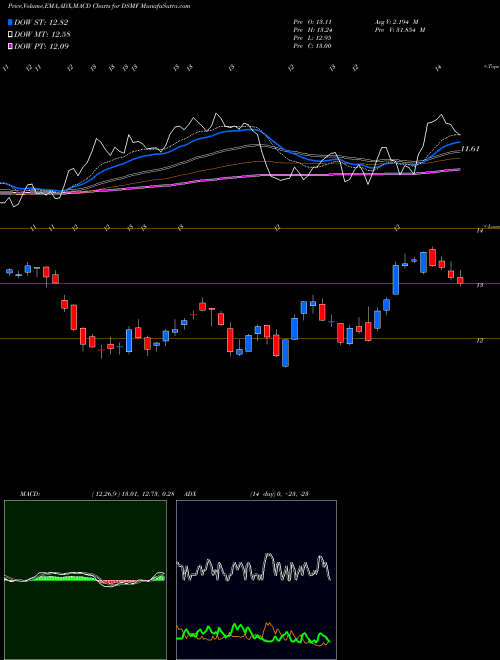Click the ADX values '(14 day) 6, +23, -23'

tap(279, 494)
